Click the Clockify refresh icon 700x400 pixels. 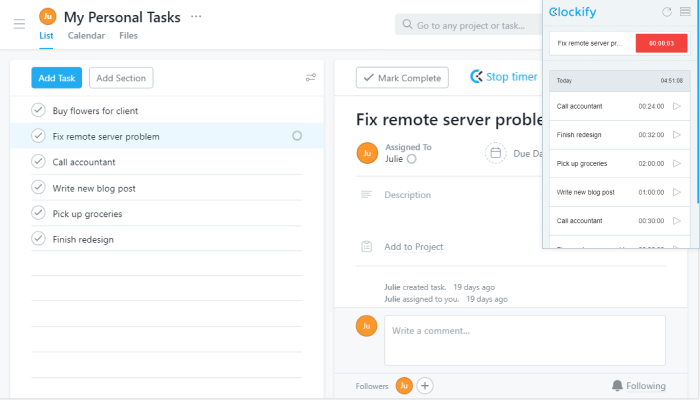667,12
